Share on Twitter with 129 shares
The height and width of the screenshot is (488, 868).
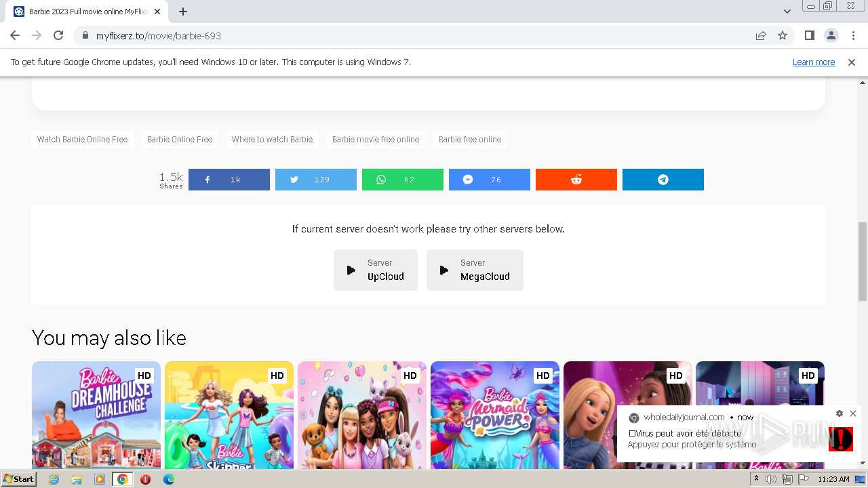click(x=316, y=180)
